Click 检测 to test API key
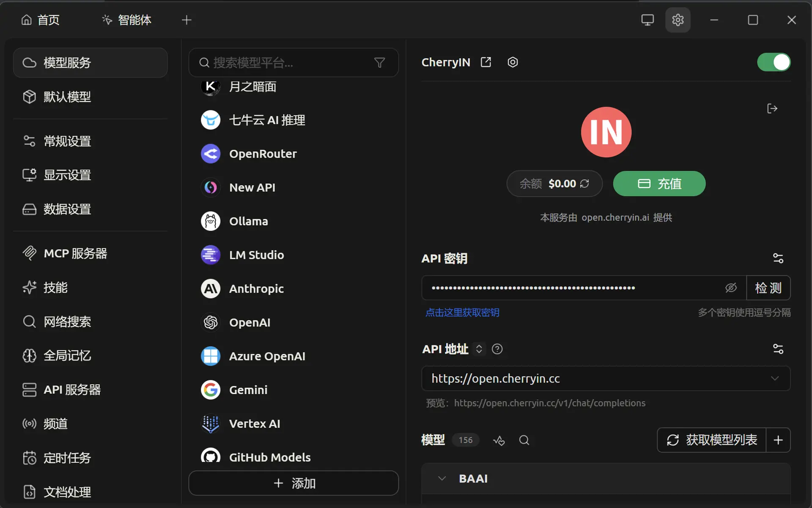This screenshot has width=812, height=508. coord(768,288)
